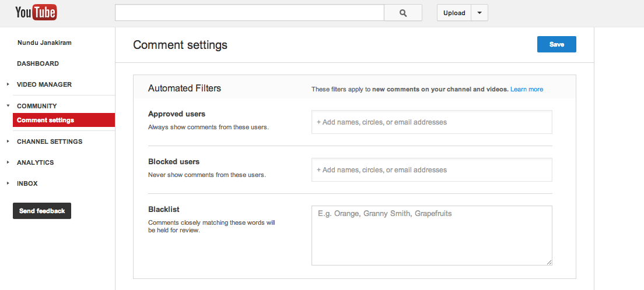Click inside the Blacklist text area
The image size is (644, 290).
[x=431, y=235]
